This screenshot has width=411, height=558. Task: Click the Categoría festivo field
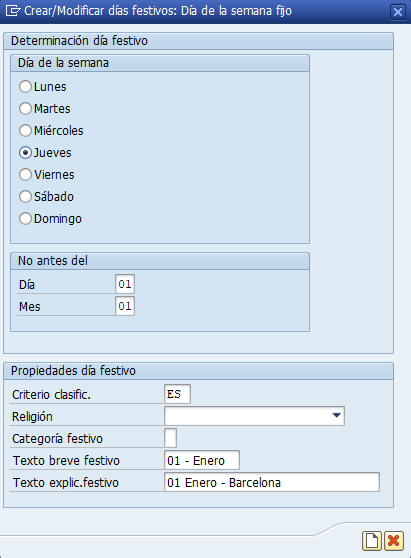(170, 438)
